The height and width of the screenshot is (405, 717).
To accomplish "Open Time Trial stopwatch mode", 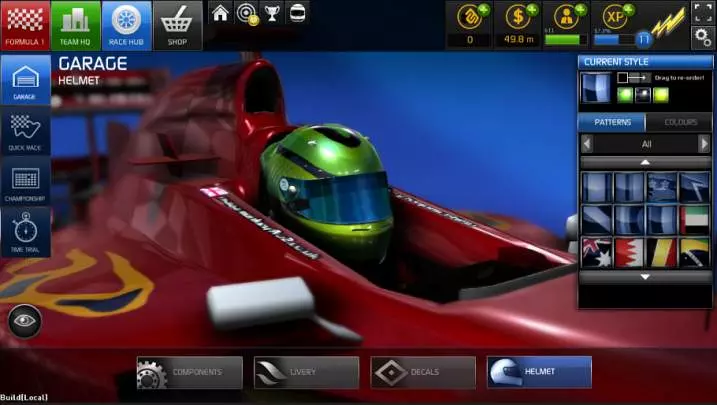I will 25,232.
